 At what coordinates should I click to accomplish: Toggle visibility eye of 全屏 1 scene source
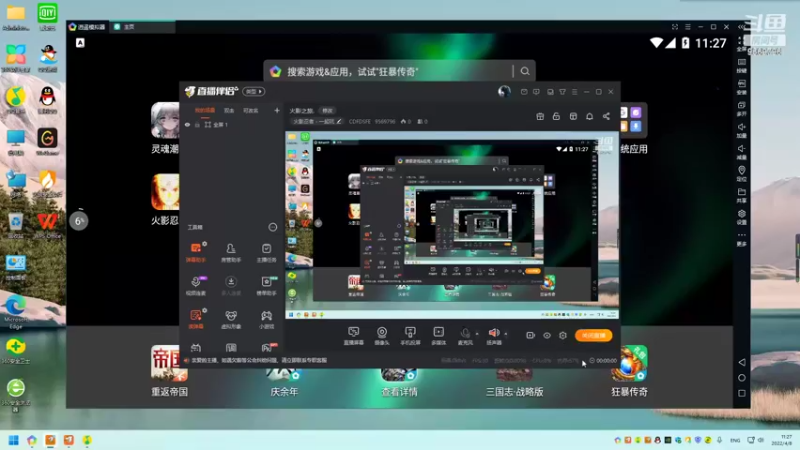tap(187, 124)
